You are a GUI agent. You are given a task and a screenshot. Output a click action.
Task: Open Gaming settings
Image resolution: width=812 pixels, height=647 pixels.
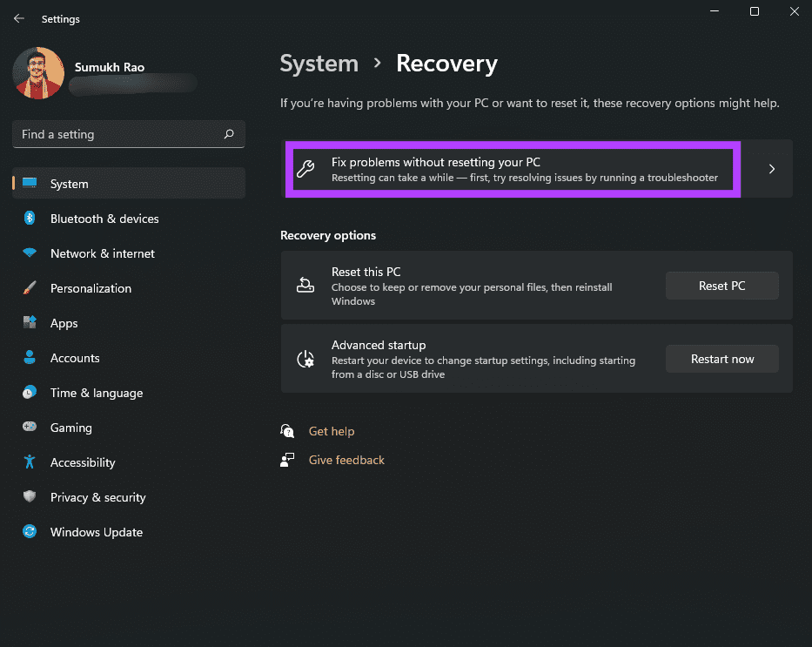tap(129, 428)
